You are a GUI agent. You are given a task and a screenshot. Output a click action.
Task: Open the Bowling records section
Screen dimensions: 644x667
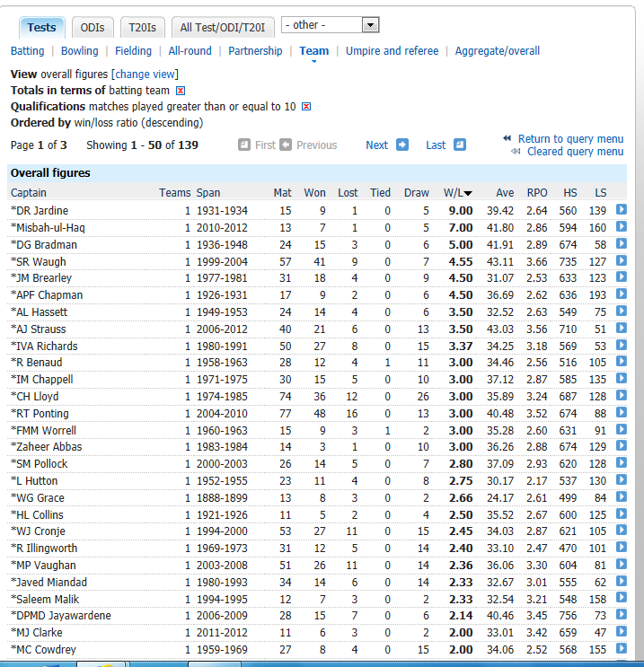coord(80,51)
